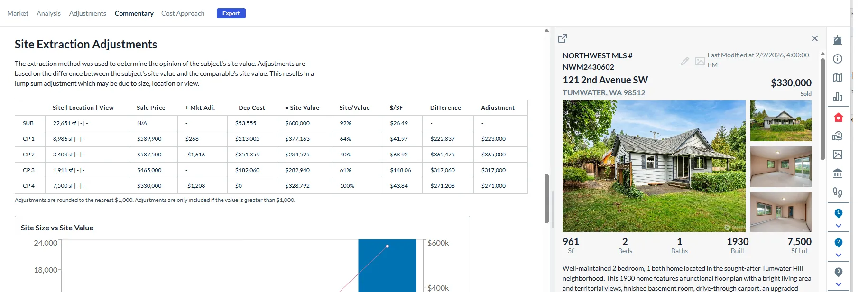The width and height of the screenshot is (868, 292).
Task: Click the Dep Cost column header
Action: pyautogui.click(x=250, y=108)
